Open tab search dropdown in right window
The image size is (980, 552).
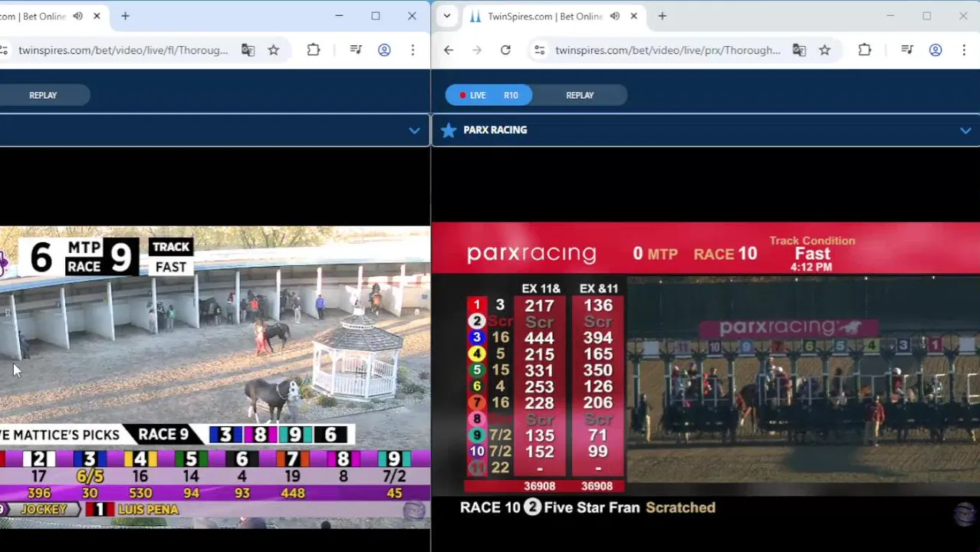coord(447,16)
